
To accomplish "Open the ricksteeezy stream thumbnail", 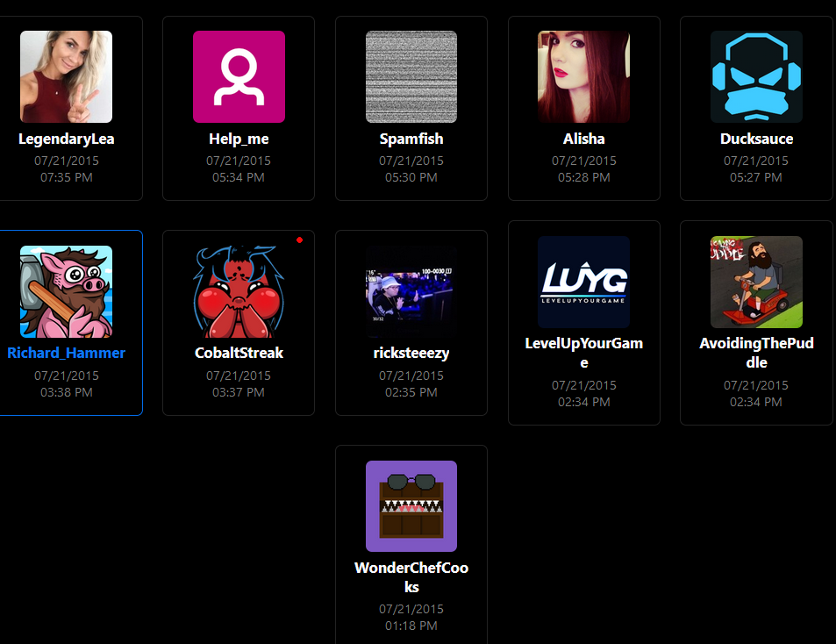I will tap(411, 291).
